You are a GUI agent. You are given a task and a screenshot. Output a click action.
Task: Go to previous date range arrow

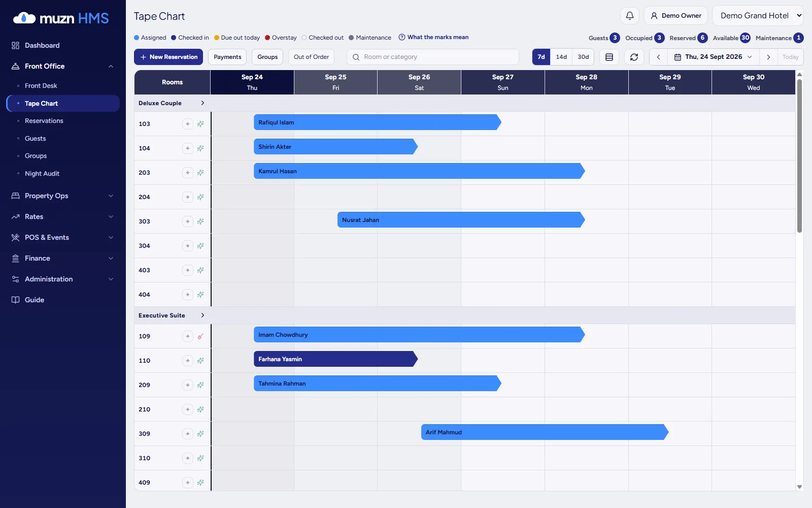tap(658, 57)
